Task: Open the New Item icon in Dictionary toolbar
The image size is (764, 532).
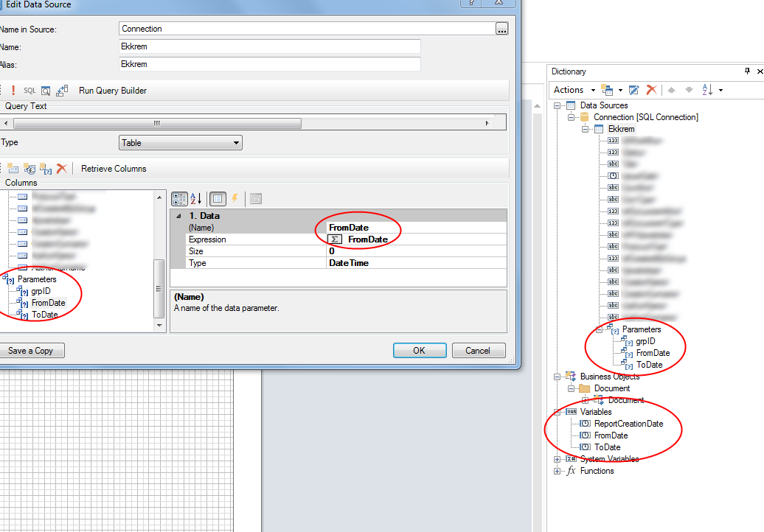Action: click(x=607, y=90)
